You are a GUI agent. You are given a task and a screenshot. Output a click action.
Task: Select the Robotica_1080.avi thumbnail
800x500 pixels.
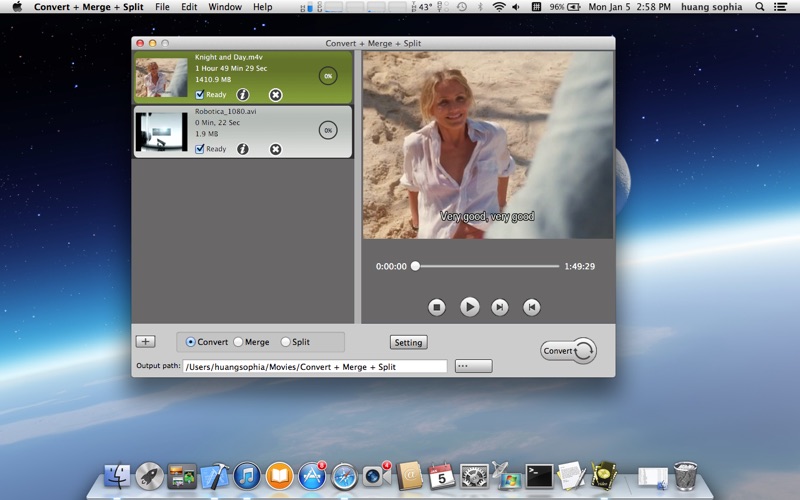[161, 132]
